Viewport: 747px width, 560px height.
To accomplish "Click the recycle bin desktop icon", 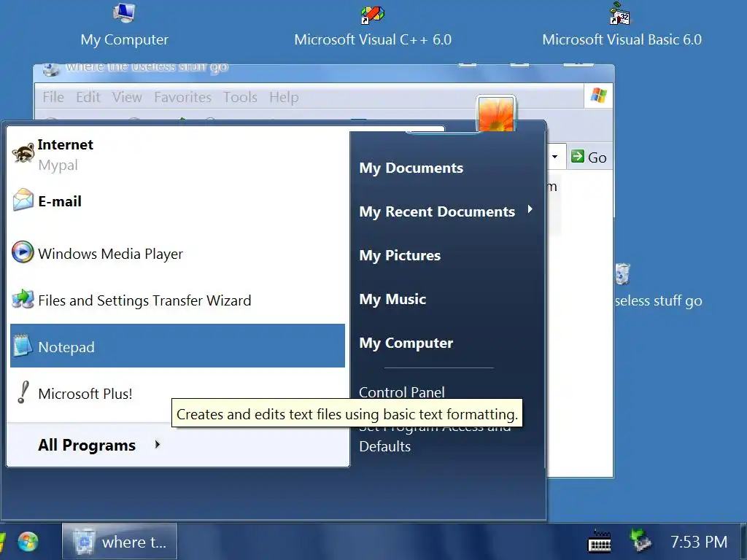I will point(622,274).
